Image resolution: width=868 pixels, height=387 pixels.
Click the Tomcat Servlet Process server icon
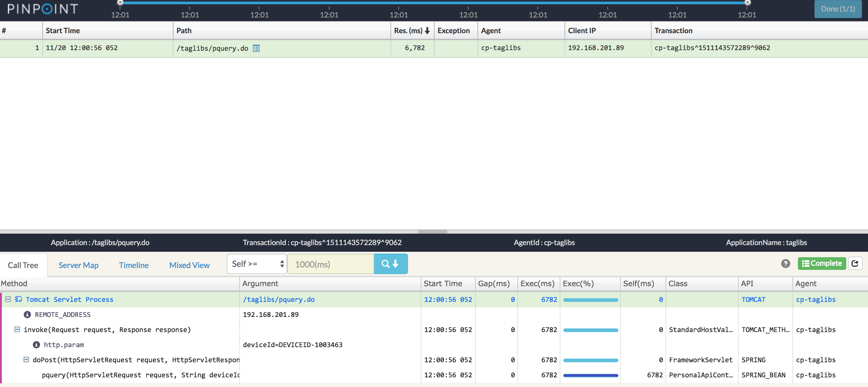coord(18,299)
